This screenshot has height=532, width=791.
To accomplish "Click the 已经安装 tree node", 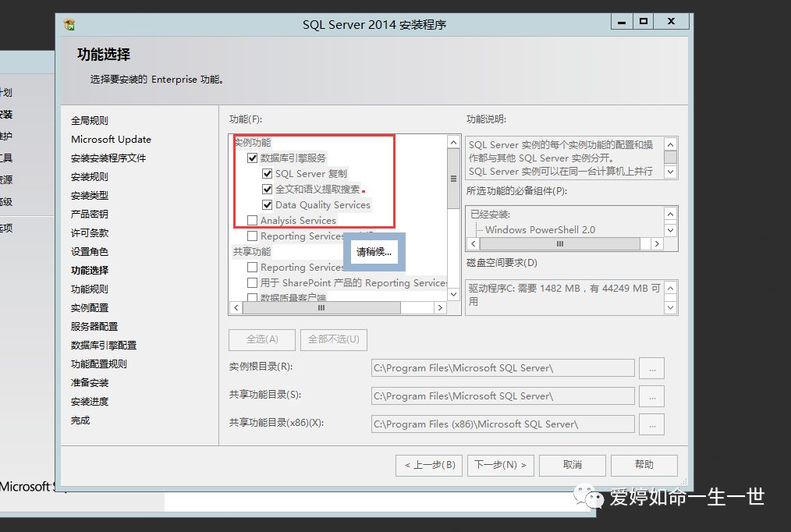I will tap(490, 215).
